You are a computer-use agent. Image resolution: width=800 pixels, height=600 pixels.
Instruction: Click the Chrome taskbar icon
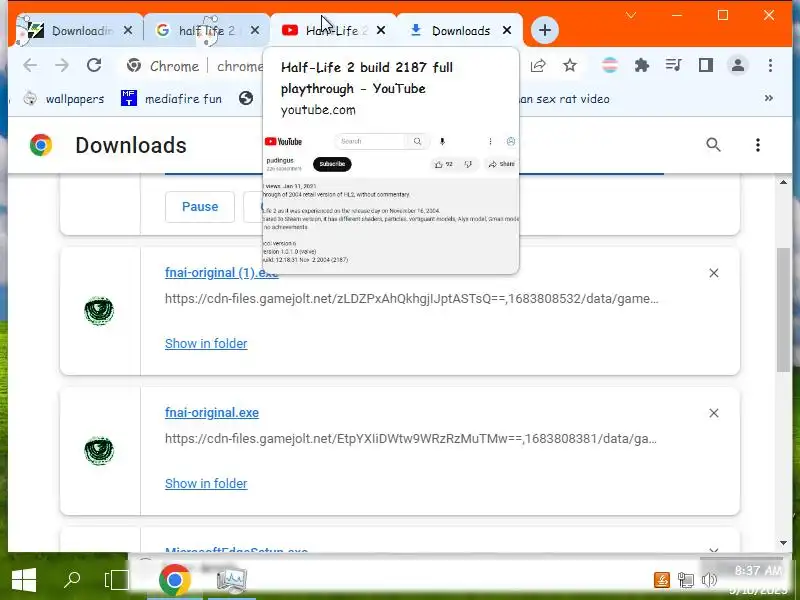(174, 580)
